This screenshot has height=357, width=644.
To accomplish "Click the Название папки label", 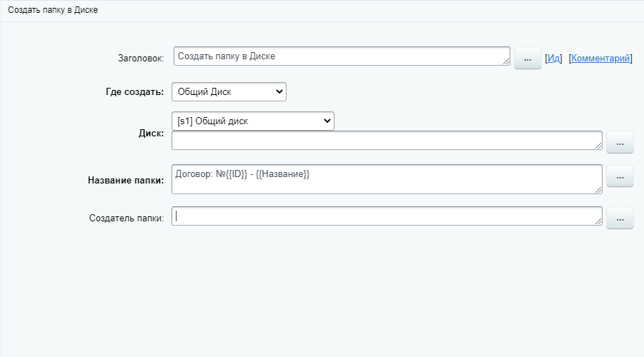I will [x=126, y=181].
